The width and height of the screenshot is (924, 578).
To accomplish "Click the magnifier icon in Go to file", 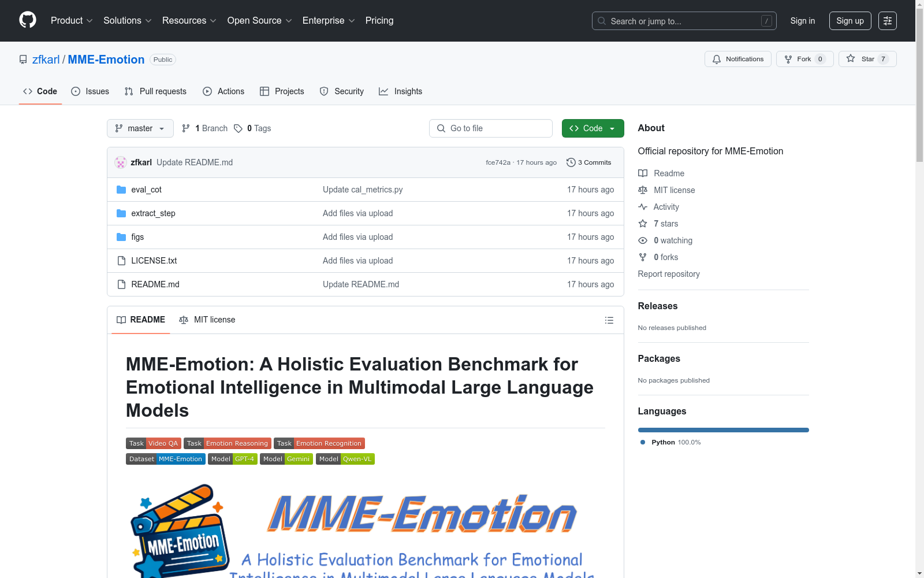I will pos(441,128).
